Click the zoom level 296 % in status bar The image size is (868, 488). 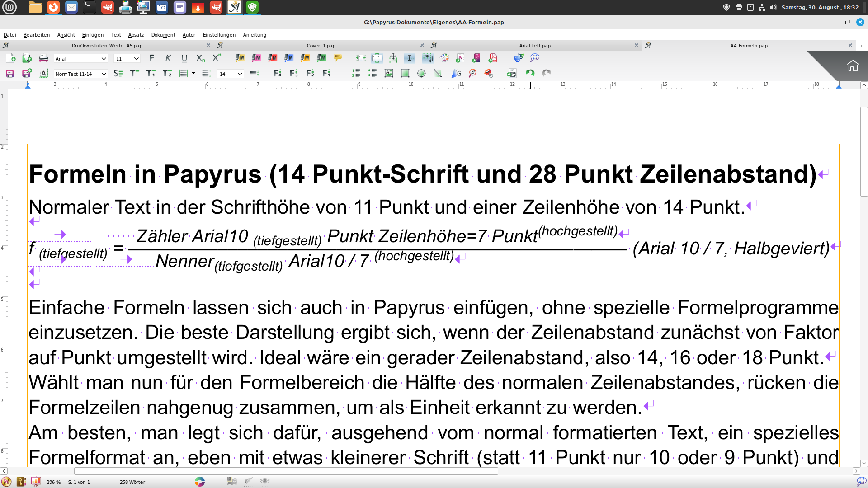coord(53,482)
